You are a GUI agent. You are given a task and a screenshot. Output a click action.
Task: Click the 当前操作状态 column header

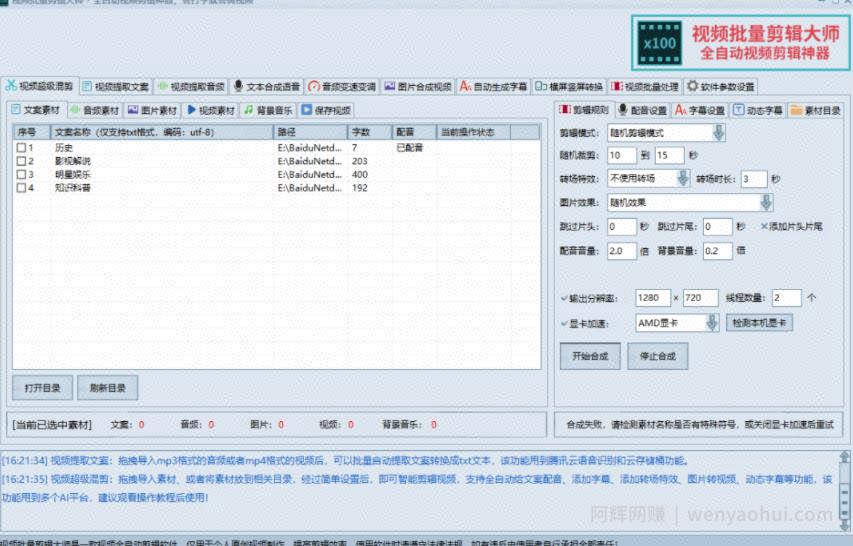473,132
